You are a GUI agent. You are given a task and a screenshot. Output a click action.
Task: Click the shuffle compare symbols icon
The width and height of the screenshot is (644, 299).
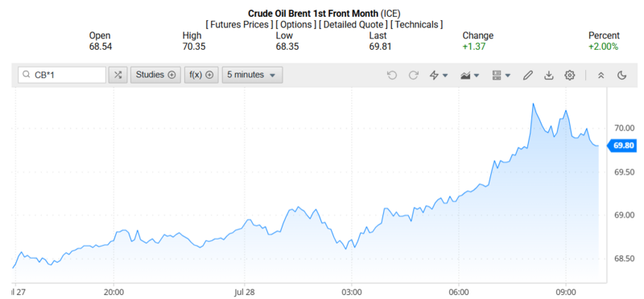tap(118, 75)
